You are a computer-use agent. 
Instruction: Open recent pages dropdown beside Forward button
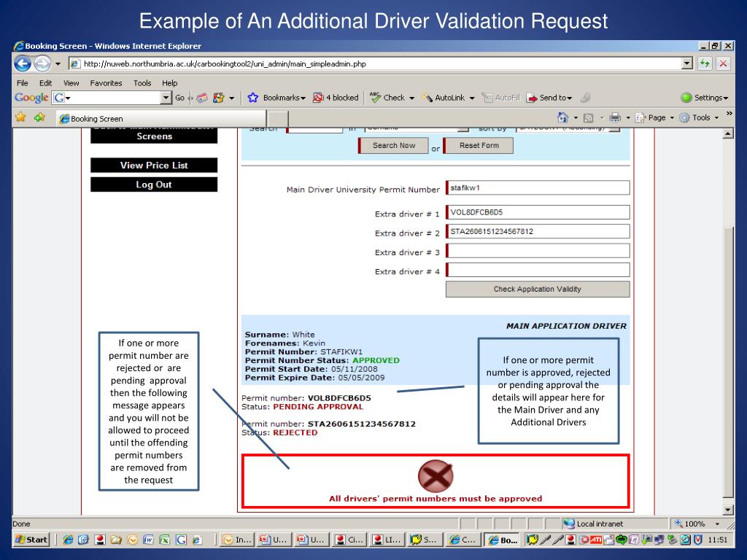(x=58, y=63)
